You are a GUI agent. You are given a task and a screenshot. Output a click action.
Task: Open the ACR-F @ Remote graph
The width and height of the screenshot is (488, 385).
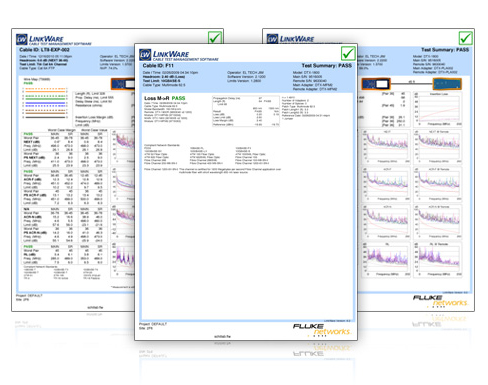click(438, 184)
